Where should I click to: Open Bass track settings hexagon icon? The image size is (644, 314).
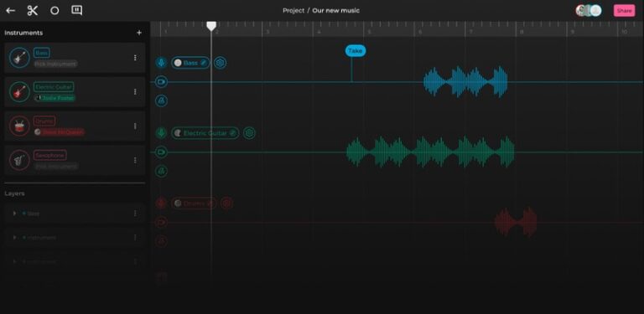[221, 63]
